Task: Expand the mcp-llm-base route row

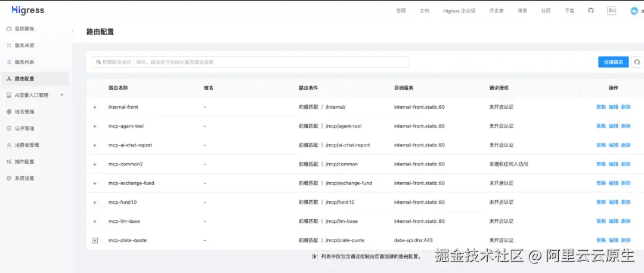Action: [x=95, y=221]
